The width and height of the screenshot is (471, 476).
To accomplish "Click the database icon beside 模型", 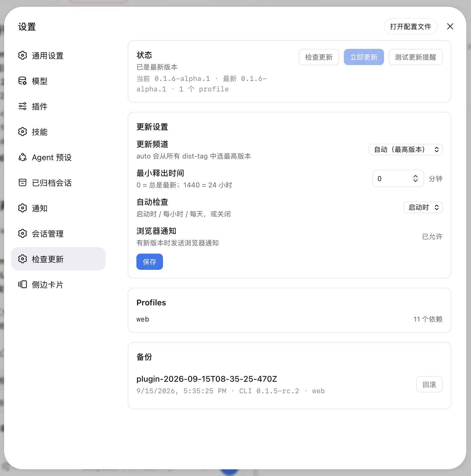I will coord(23,81).
